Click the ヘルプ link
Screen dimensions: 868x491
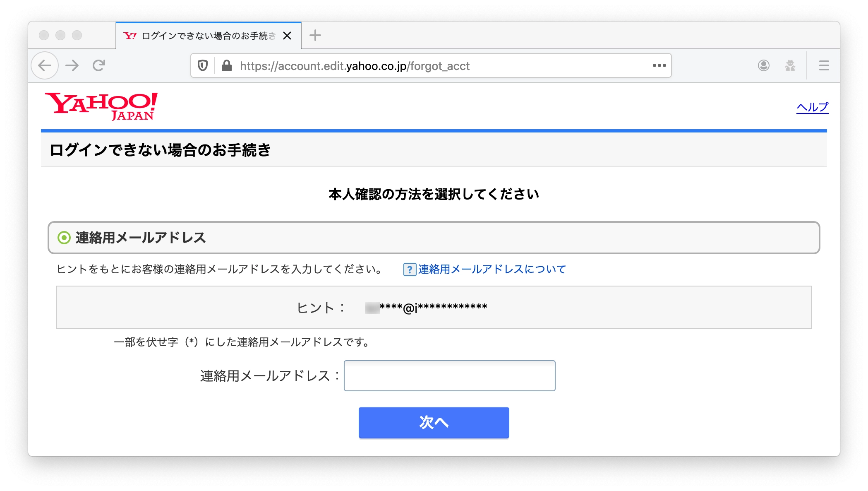click(812, 107)
